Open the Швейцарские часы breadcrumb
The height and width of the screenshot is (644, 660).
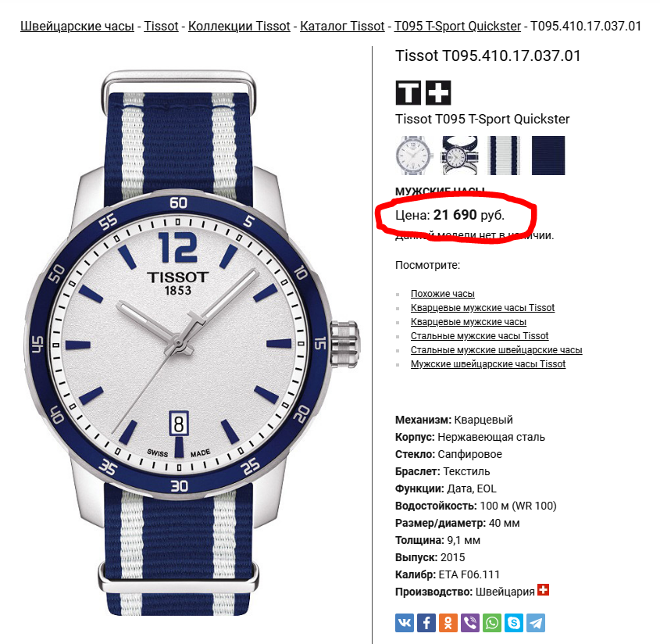click(x=77, y=26)
